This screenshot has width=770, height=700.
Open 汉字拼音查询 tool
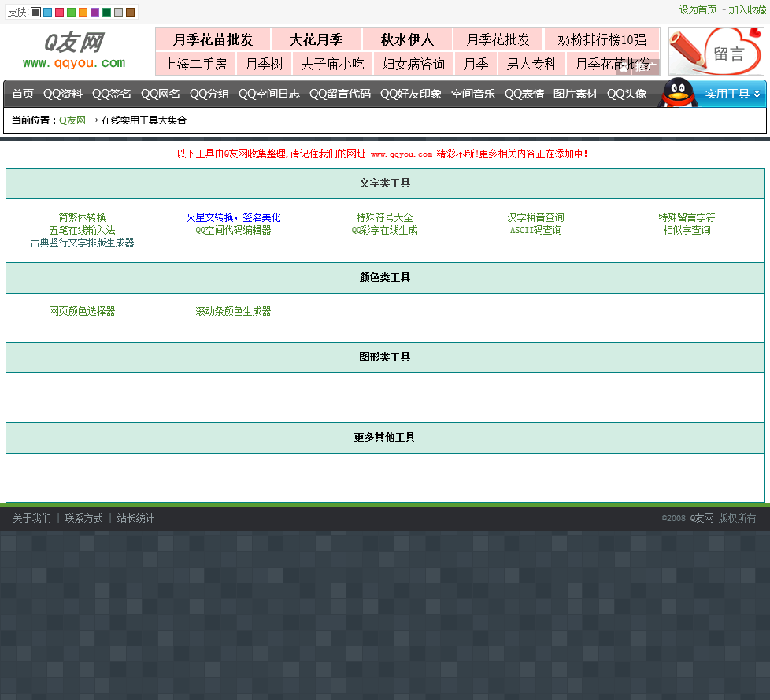click(535, 217)
